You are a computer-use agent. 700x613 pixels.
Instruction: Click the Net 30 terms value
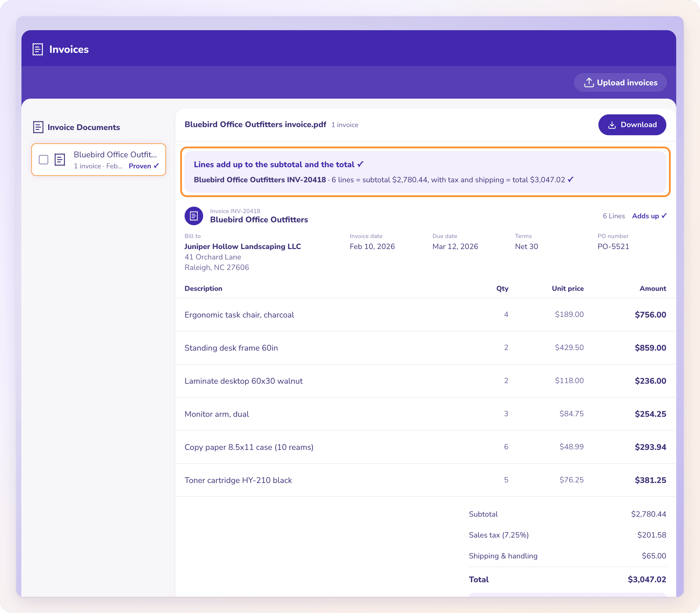[526, 247]
